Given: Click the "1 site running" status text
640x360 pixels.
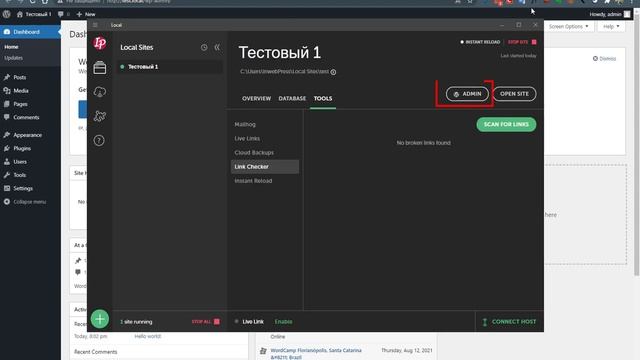Looking at the screenshot, I should (136, 322).
